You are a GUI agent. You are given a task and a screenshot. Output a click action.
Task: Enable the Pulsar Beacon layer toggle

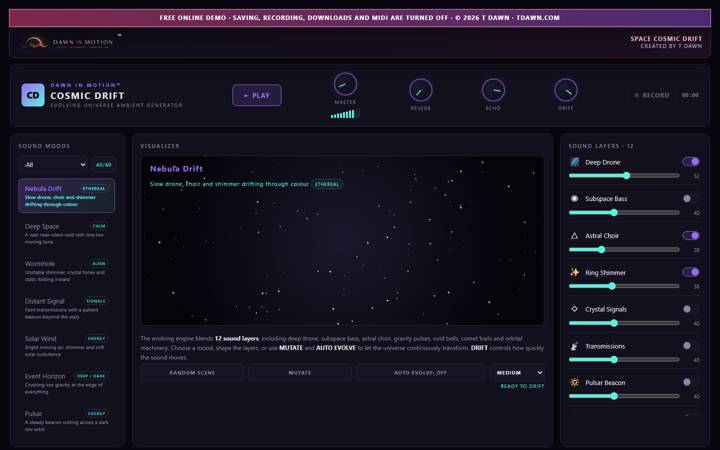(691, 382)
